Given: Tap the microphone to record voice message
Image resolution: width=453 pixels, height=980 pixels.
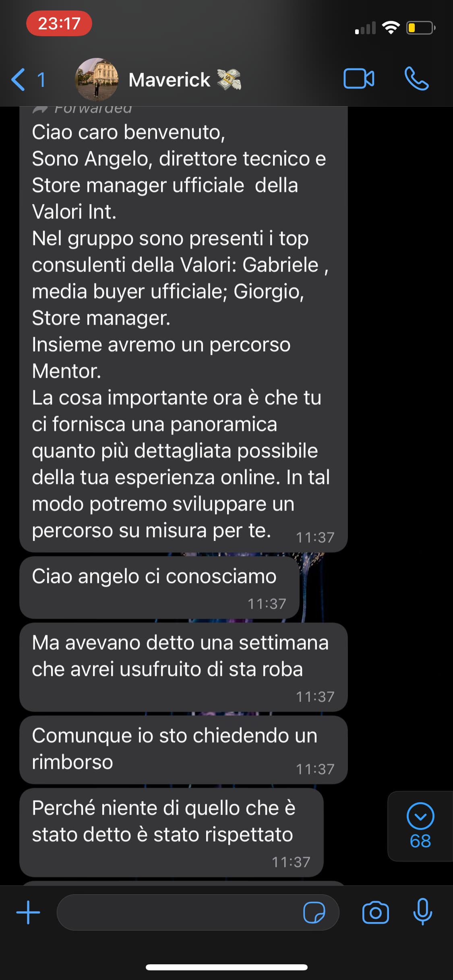Looking at the screenshot, I should [423, 912].
